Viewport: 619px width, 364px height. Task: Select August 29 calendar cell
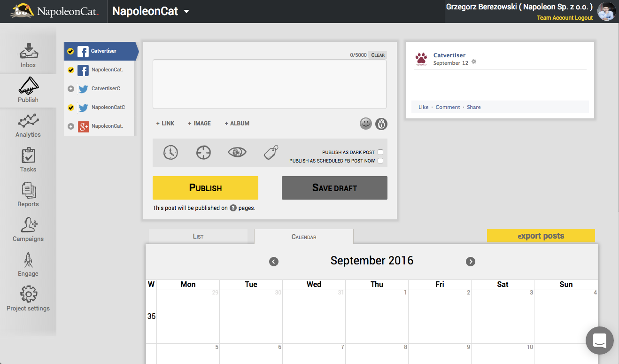[188, 316]
